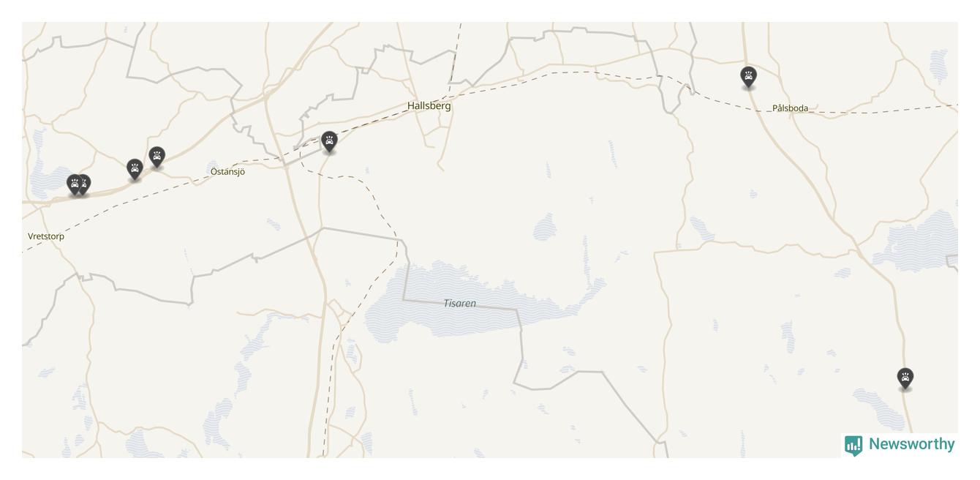980x480 pixels.
Task: Click the Hallsberg town label
Action: (x=429, y=105)
